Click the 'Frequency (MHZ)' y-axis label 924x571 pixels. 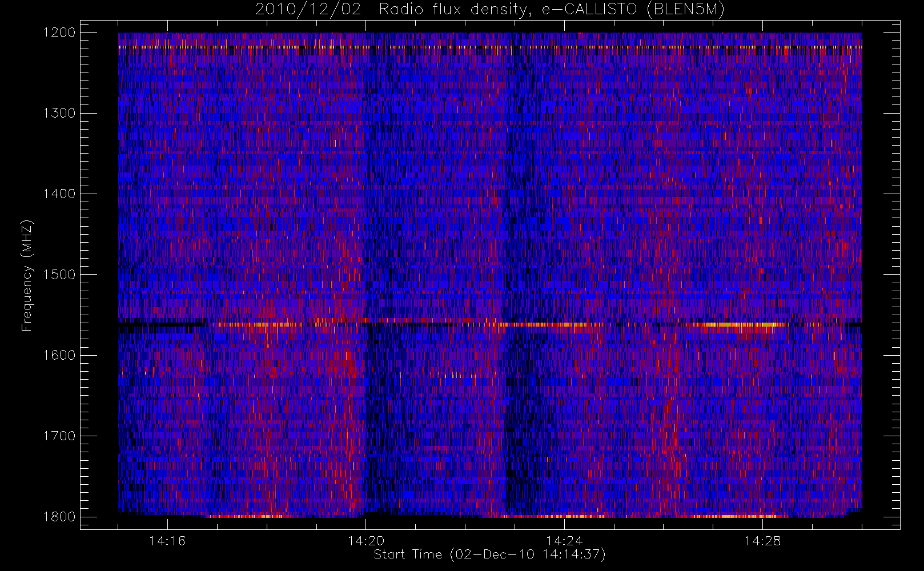coord(27,275)
